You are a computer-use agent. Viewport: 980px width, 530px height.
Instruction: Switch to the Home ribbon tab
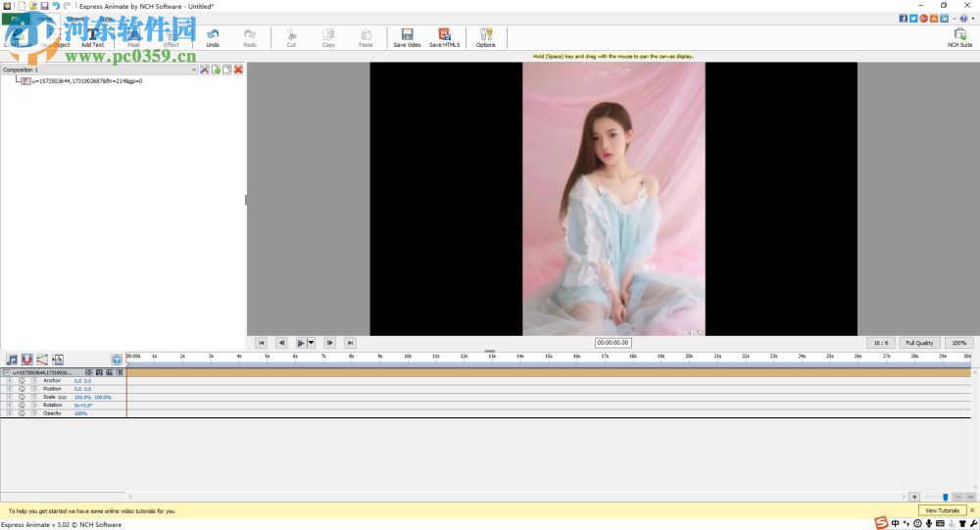(x=45, y=19)
